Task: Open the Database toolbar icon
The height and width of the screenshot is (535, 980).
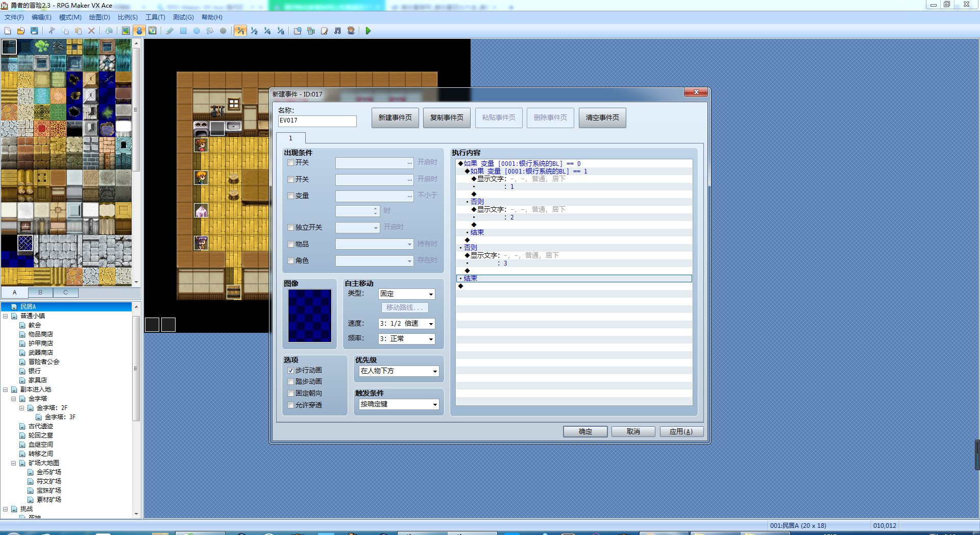Action: pos(298,31)
